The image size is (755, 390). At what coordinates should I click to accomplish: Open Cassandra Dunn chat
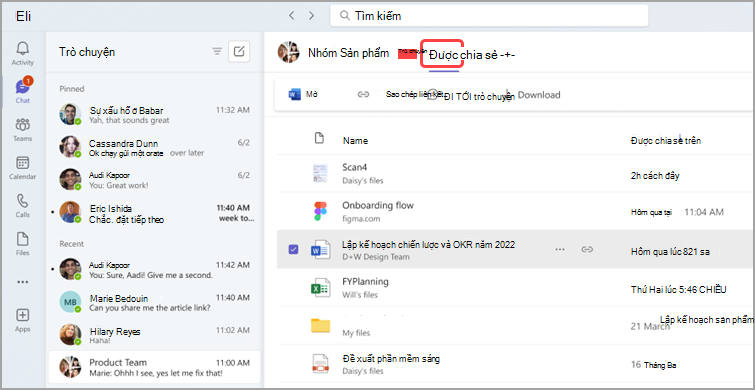click(x=155, y=148)
